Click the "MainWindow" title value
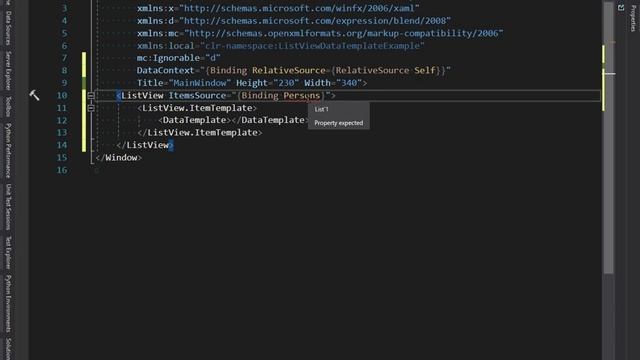Image resolution: width=640 pixels, height=360 pixels. [x=200, y=83]
